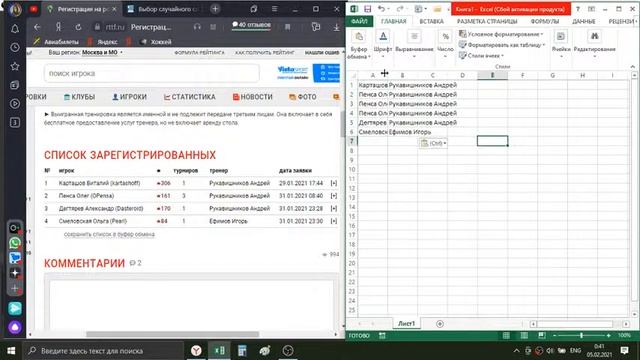Add a new sheet with plus icon
Image resolution: width=640 pixels, height=360 pixels.
pos(440,324)
